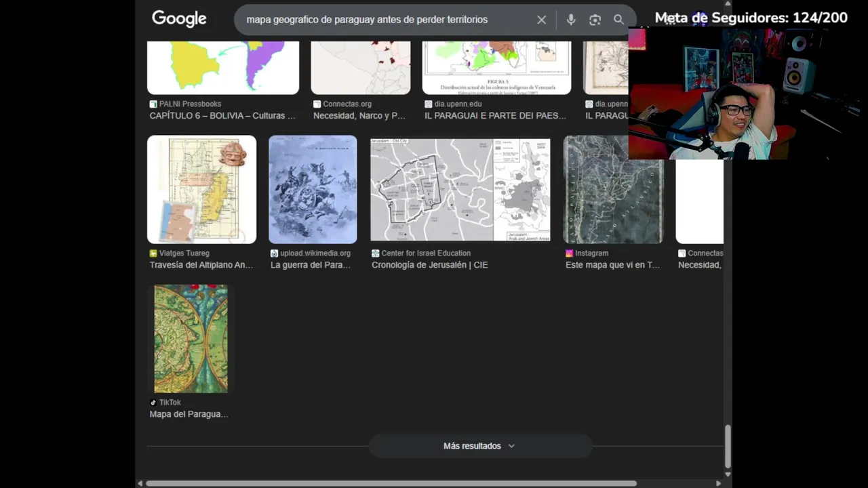Open Google Lens image search icon

click(595, 20)
